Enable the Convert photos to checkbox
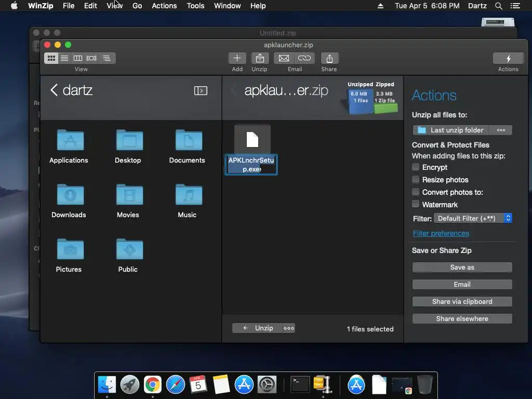Viewport: 532px width, 399px height. 416,192
